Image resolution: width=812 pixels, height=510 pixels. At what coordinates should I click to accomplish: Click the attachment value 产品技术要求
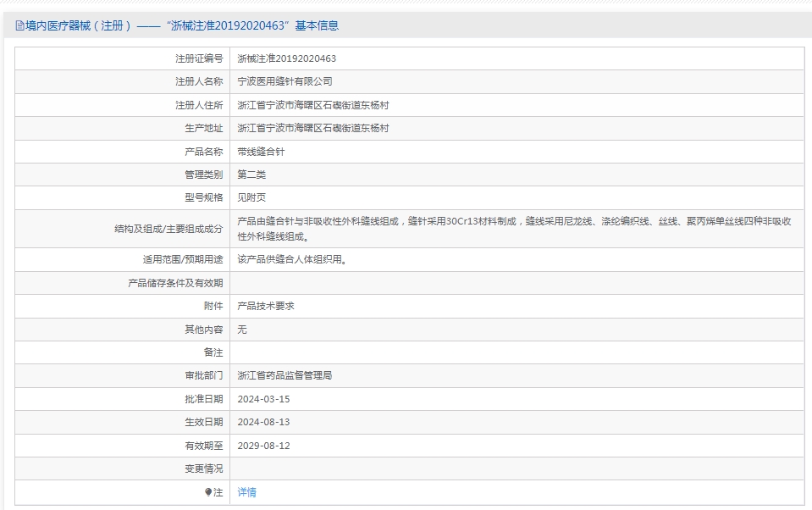click(x=266, y=306)
